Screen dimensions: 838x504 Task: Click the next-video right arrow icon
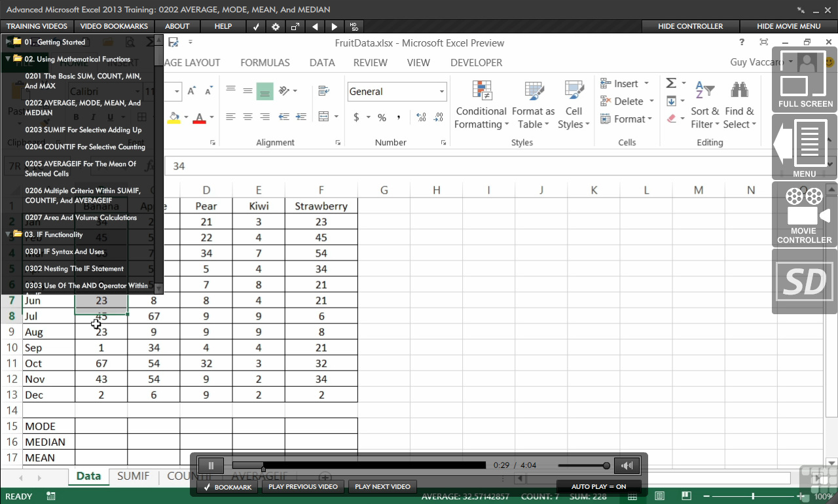pos(335,26)
